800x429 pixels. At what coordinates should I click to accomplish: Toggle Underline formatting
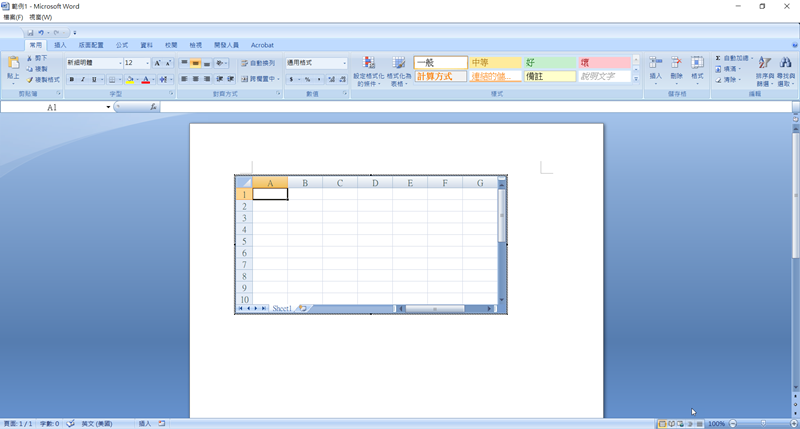pyautogui.click(x=94, y=80)
